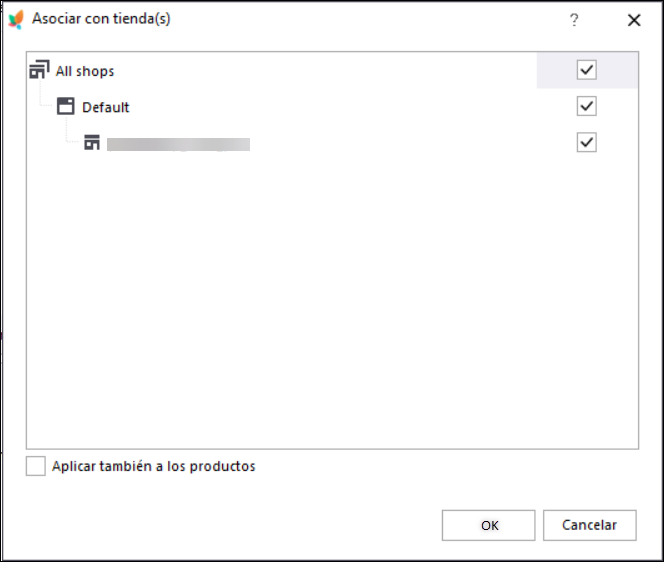The image size is (664, 562).
Task: Click the highlighted cell of All shops row
Action: (587, 70)
